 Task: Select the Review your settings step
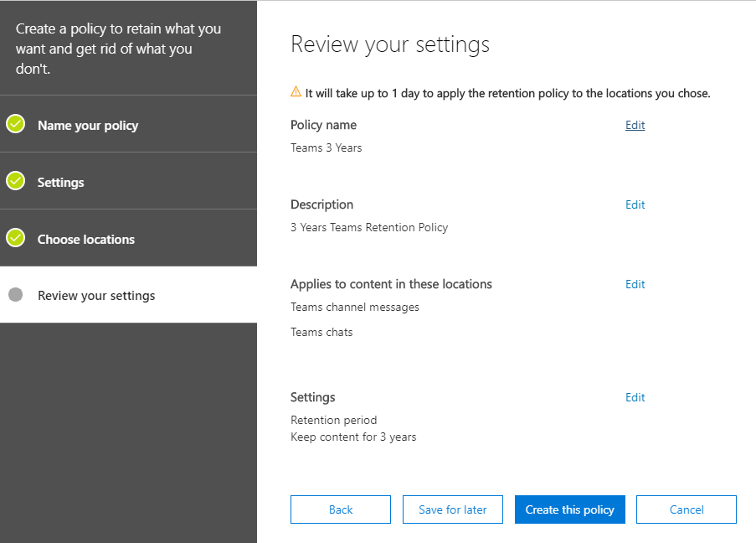pos(128,294)
